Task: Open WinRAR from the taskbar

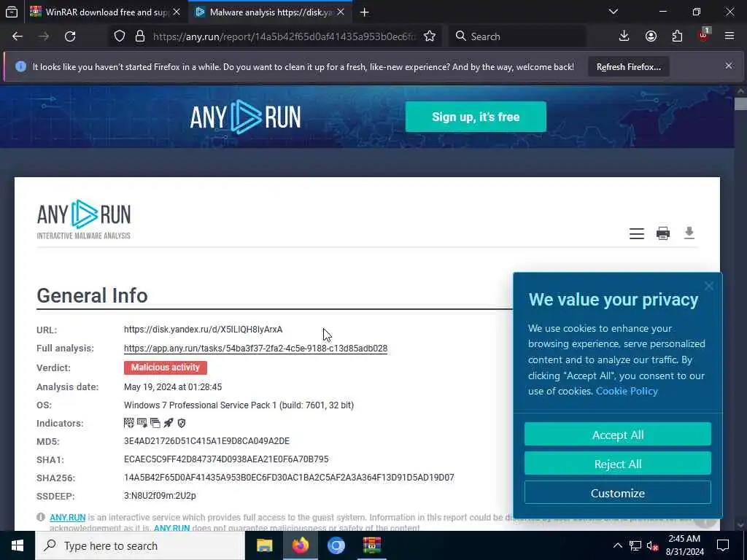Action: (371, 545)
